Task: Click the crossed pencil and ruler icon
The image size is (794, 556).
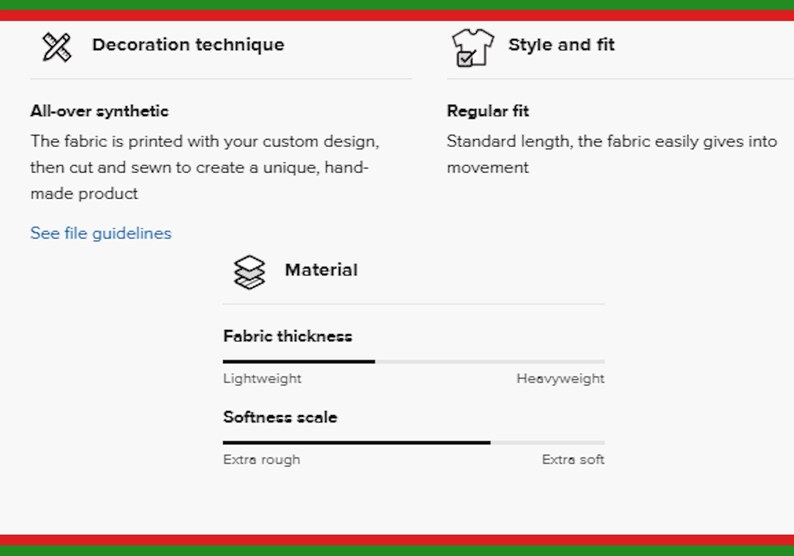Action: [x=57, y=47]
